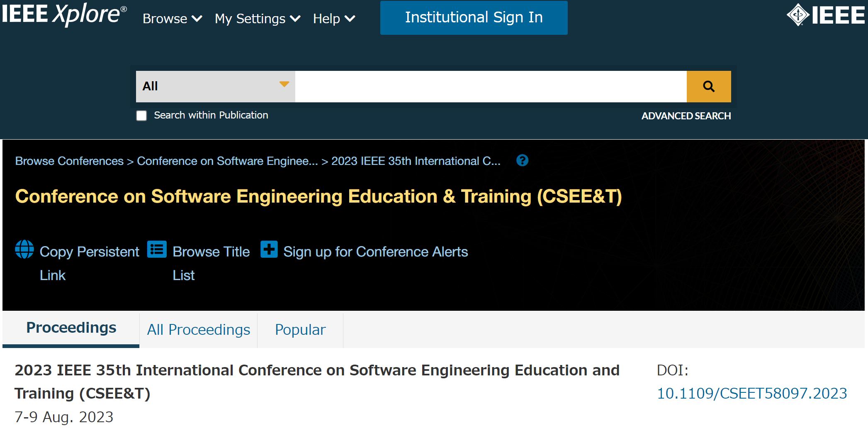Viewport: 868px width, 428px height.
Task: Open the breadcrumb help question mark icon
Action: (522, 160)
